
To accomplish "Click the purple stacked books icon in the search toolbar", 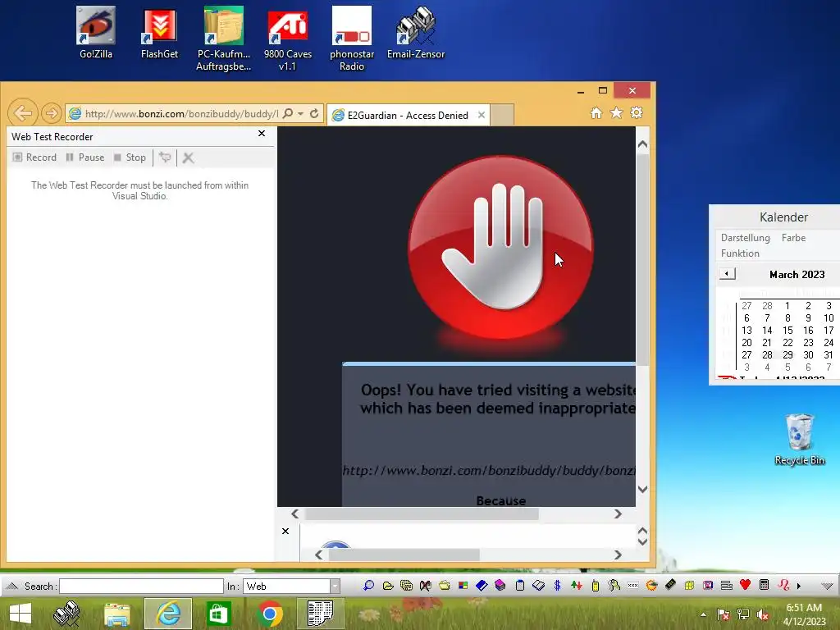I will (500, 586).
